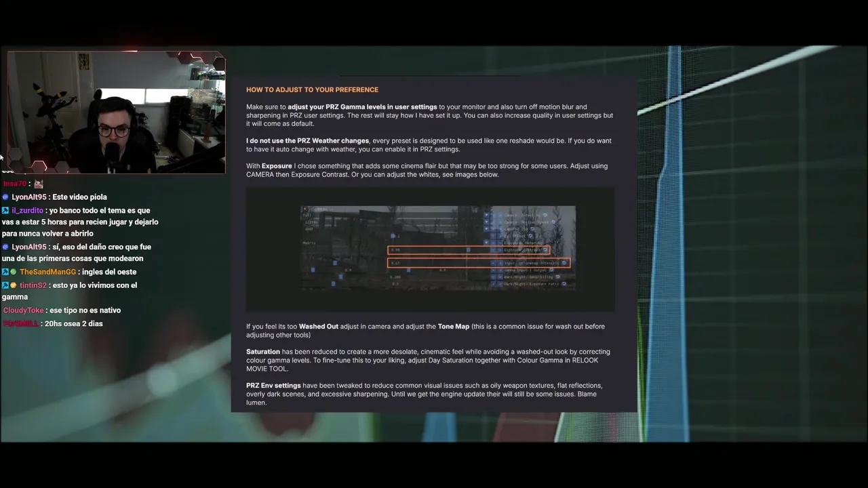Click text 'RELOOK MOVIE TOOL' in Saturation paragraph
The width and height of the screenshot is (868, 488).
pyautogui.click(x=423, y=365)
